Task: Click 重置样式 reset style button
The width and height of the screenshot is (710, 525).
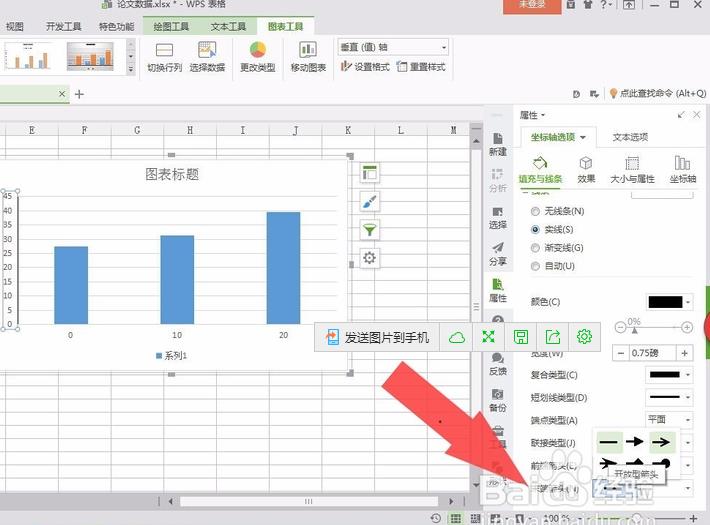Action: click(x=421, y=67)
